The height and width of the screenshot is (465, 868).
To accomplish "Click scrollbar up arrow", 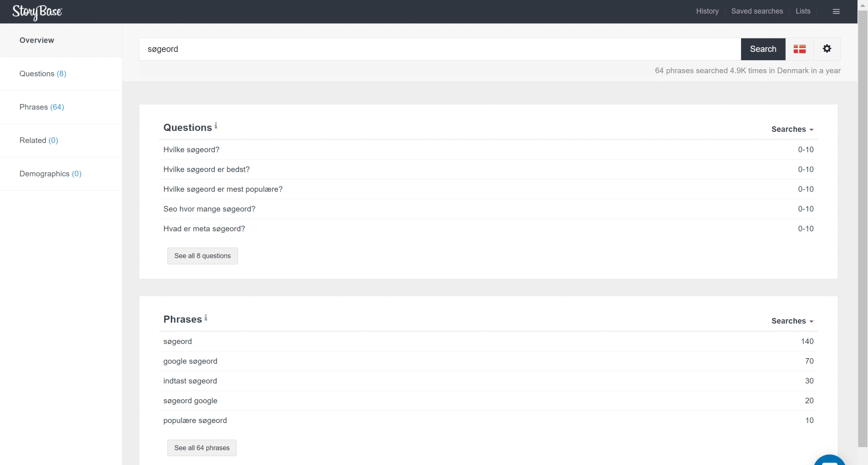I will click(863, 5).
